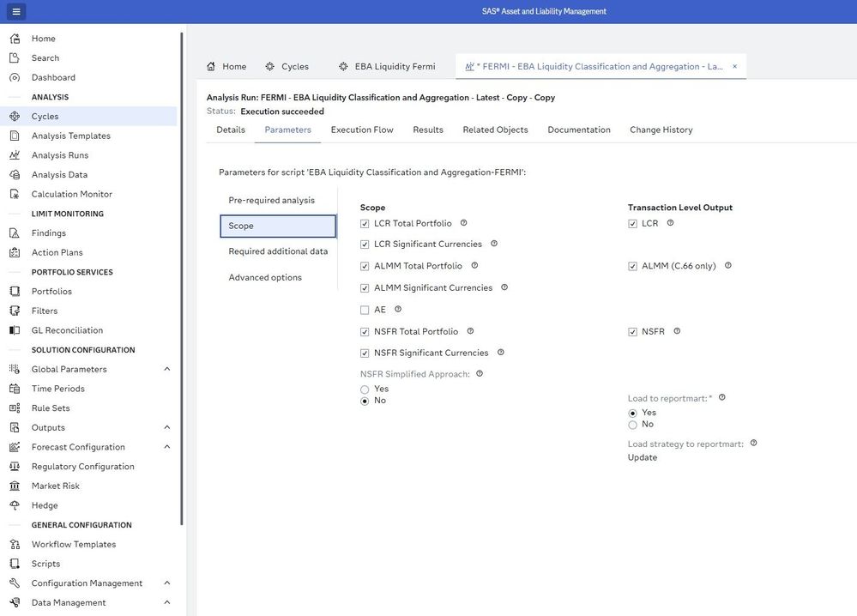Expand Configuration Management chevron
857x616 pixels.
click(167, 583)
